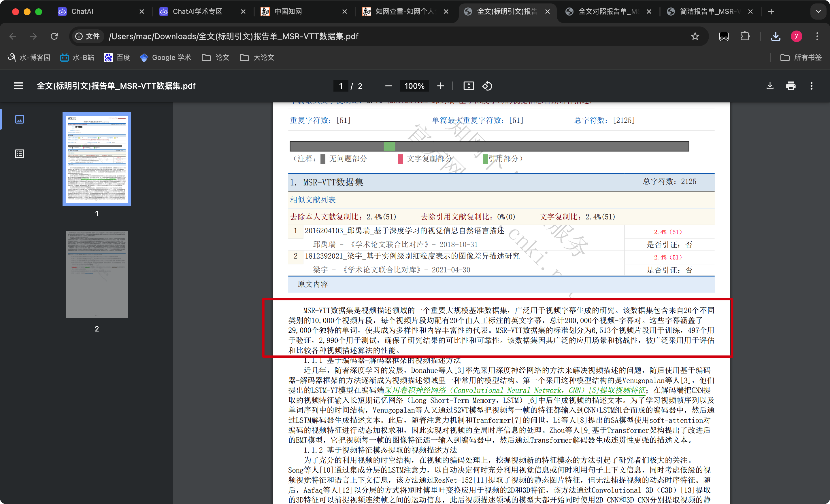Go forward to next page
Image resolution: width=830 pixels, height=504 pixels.
(33, 36)
